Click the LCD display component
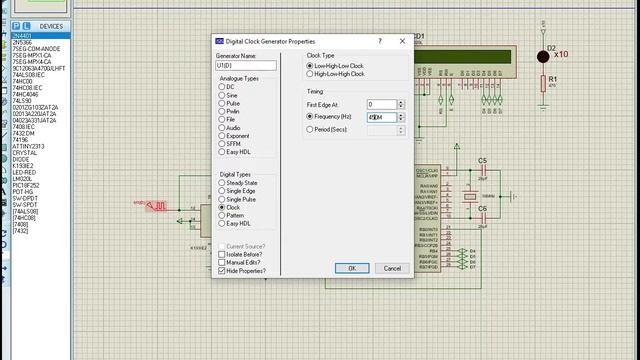 [464, 61]
